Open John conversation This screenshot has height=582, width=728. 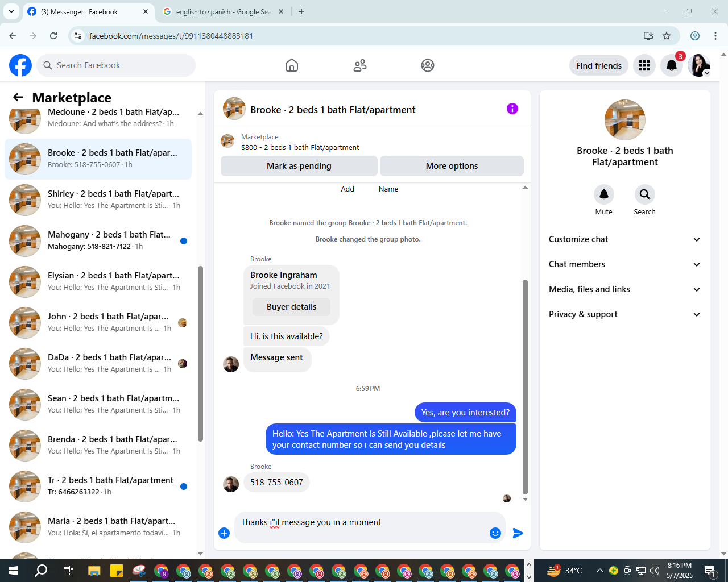click(x=98, y=322)
